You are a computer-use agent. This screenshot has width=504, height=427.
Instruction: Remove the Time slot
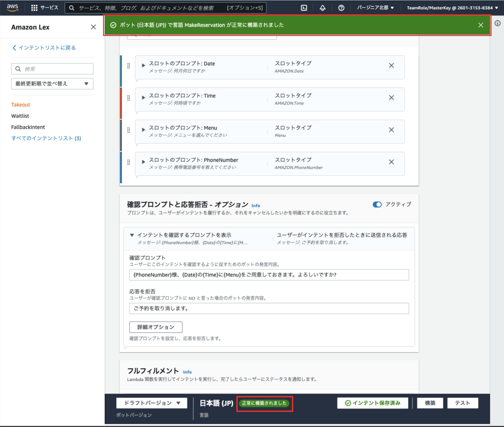coord(391,98)
